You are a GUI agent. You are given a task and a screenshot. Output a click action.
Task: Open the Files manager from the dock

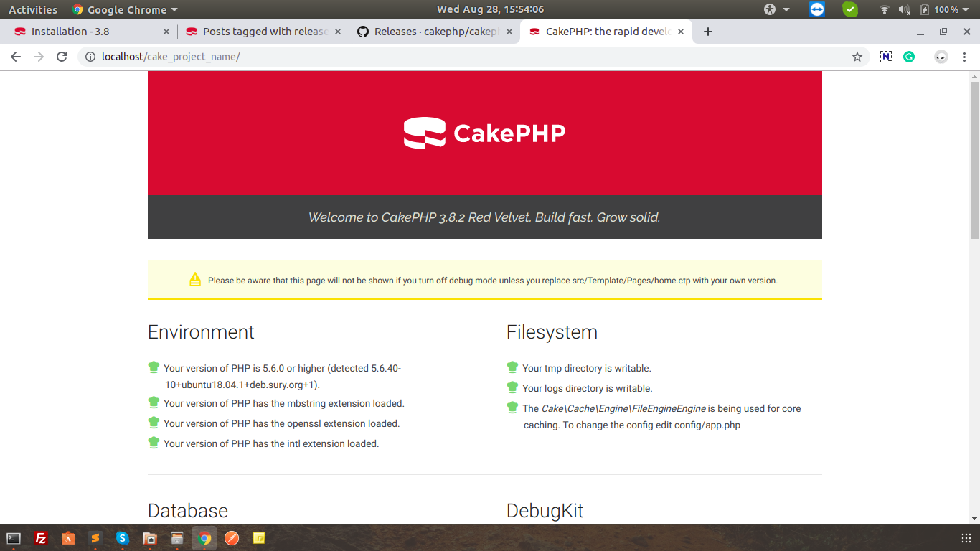150,539
